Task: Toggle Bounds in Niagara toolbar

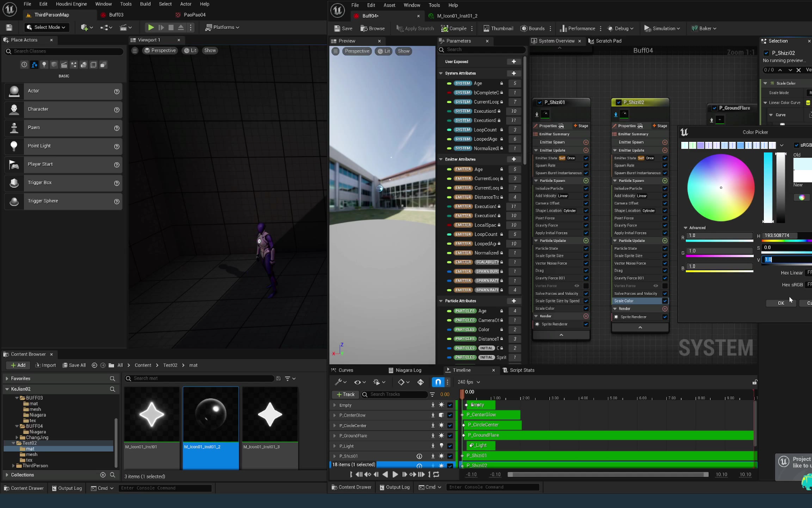Action: [x=532, y=28]
